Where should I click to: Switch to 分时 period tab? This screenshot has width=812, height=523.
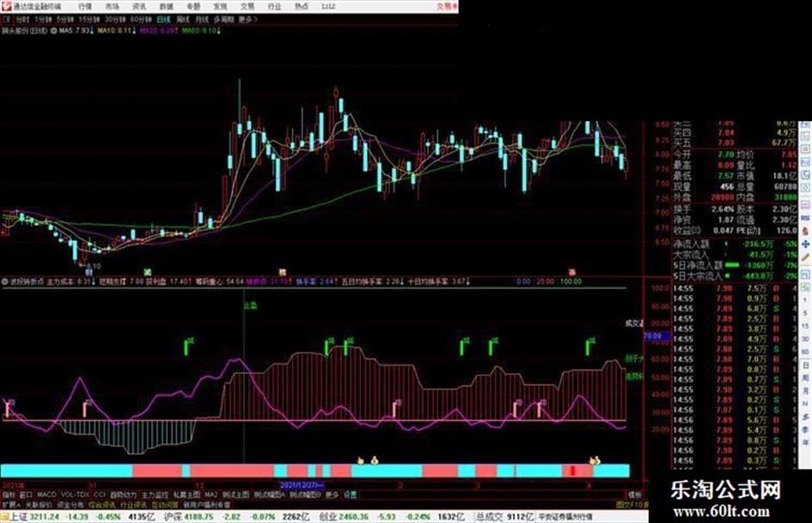tap(21, 20)
